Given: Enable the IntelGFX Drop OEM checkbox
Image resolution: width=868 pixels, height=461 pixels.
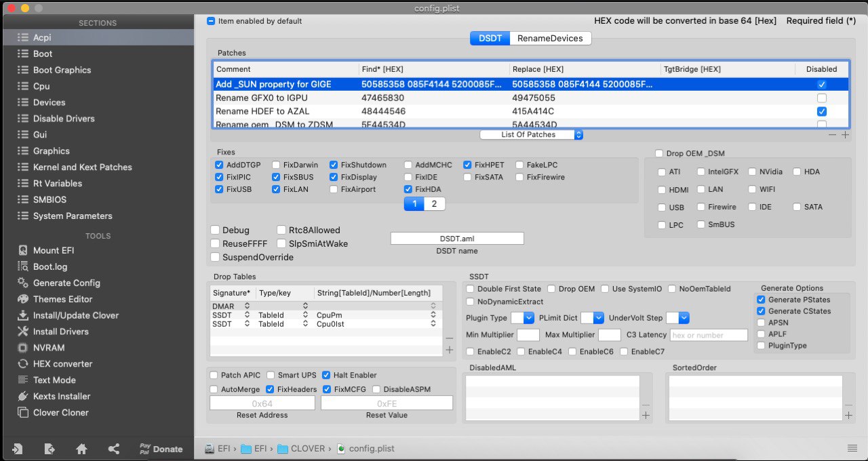Looking at the screenshot, I should point(701,172).
